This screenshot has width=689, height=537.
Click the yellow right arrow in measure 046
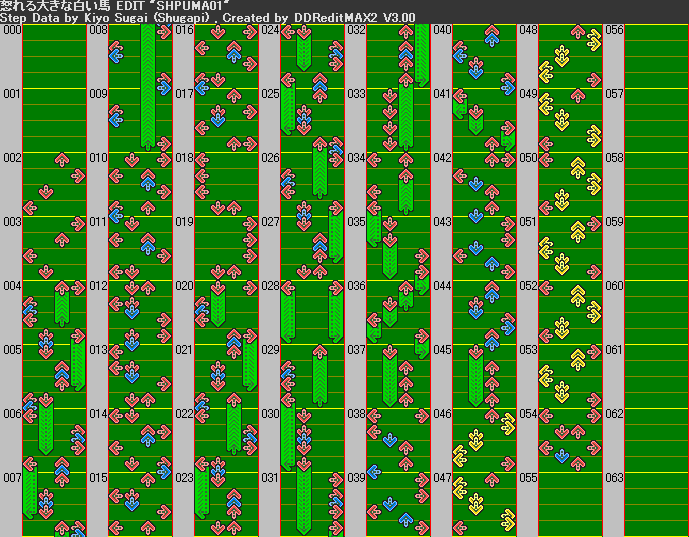click(508, 424)
